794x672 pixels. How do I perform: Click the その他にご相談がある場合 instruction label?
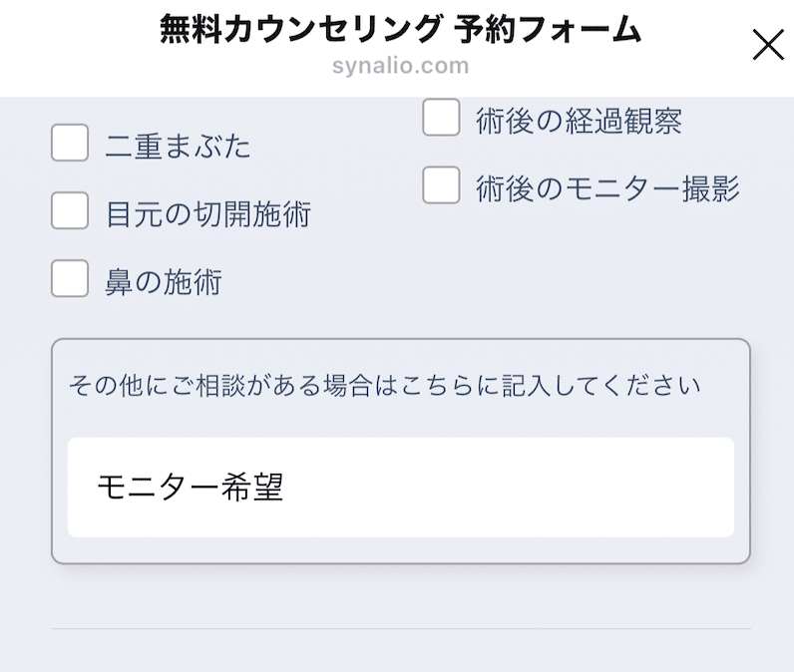384,385
